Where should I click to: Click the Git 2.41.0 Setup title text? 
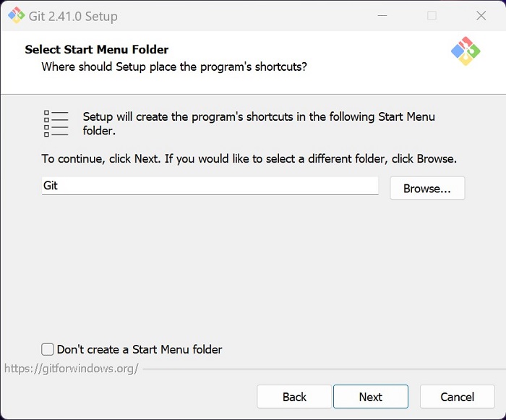coord(73,16)
